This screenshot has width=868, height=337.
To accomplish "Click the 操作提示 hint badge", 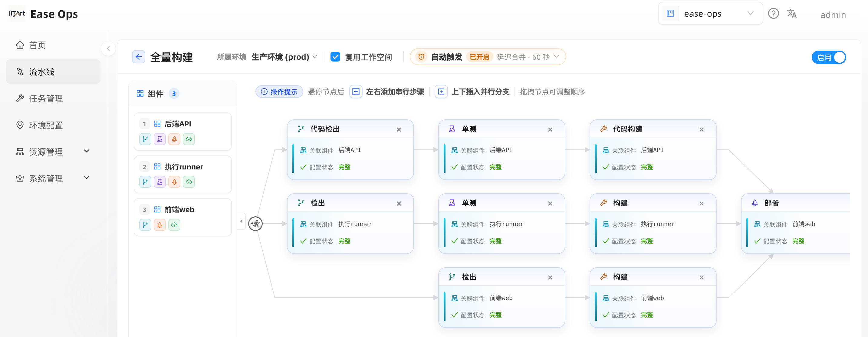I will (x=279, y=92).
